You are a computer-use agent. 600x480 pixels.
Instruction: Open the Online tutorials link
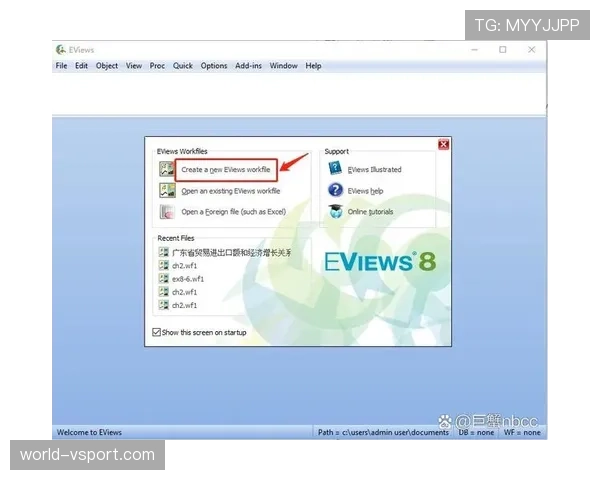click(370, 212)
